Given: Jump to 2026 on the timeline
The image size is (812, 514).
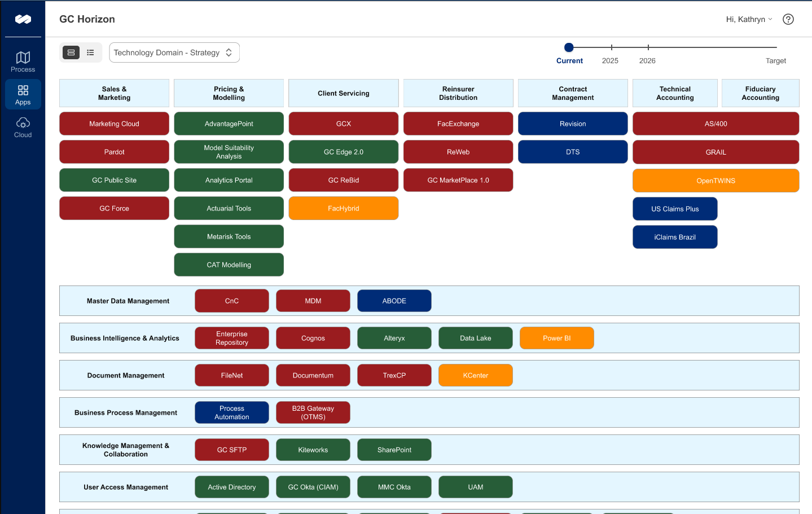Looking at the screenshot, I should pyautogui.click(x=648, y=48).
